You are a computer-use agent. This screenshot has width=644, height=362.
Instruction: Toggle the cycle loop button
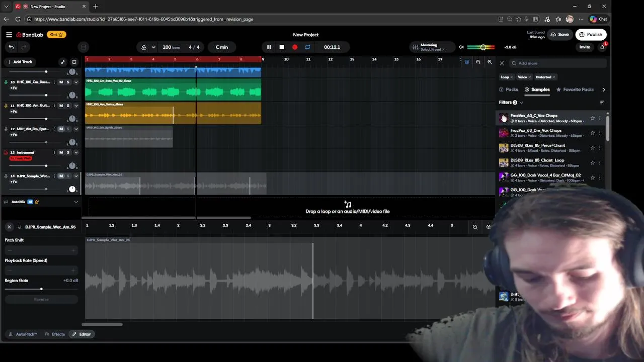tap(307, 47)
